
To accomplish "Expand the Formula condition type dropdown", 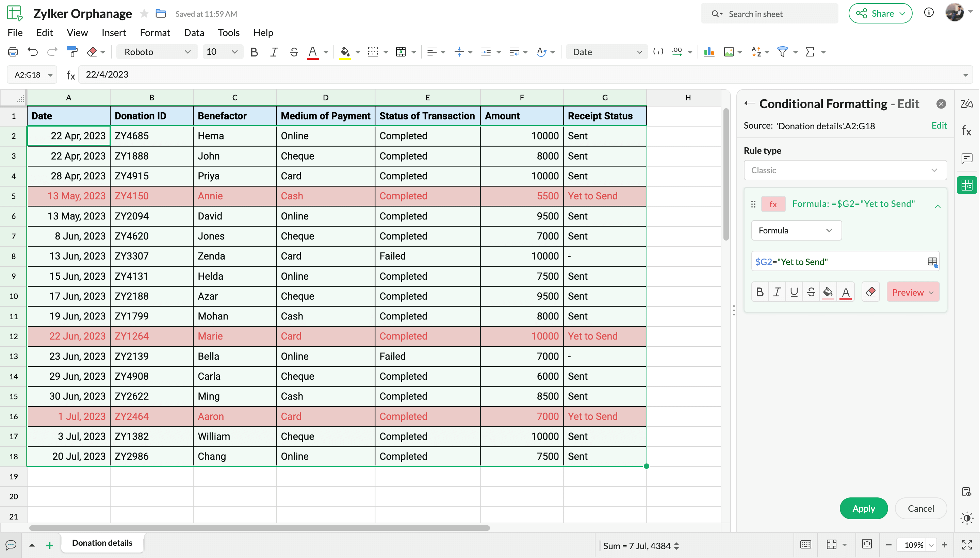I will pyautogui.click(x=796, y=230).
